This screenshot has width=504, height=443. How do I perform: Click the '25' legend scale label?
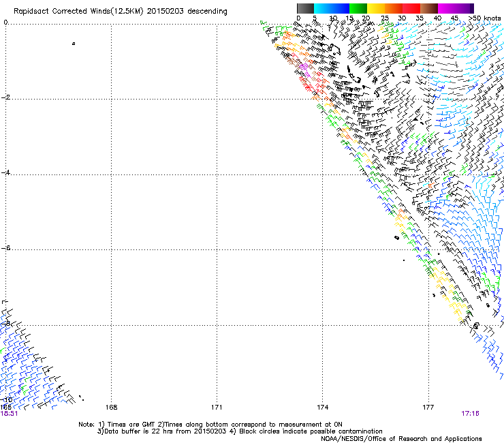click(385, 18)
